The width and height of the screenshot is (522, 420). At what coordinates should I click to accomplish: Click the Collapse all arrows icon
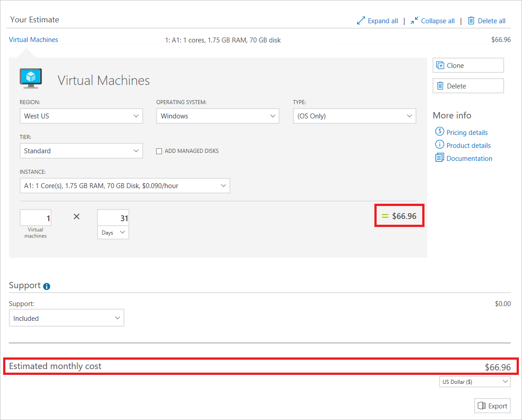415,21
